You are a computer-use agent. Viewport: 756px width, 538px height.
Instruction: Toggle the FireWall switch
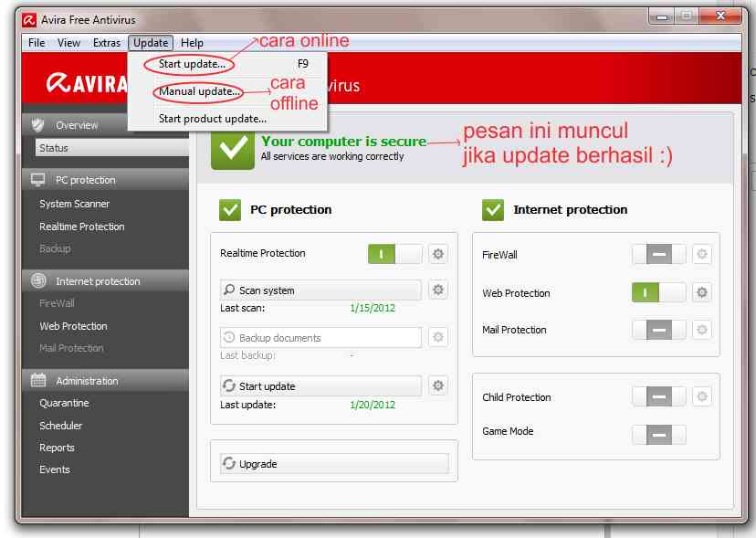click(658, 254)
